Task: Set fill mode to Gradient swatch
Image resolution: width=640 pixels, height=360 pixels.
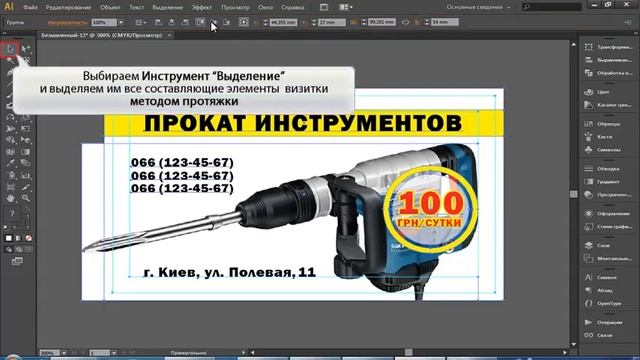Action: 18,238
